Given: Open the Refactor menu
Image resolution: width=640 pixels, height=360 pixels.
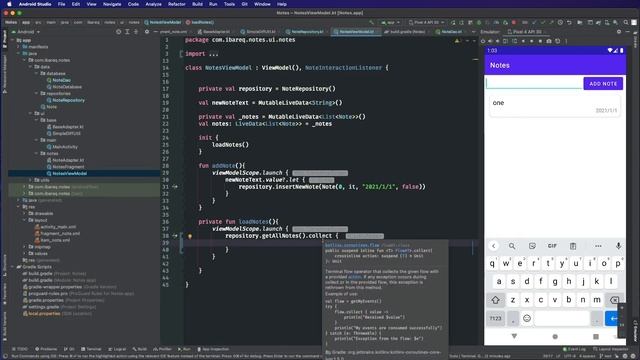Looking at the screenshot, I should point(177,4).
